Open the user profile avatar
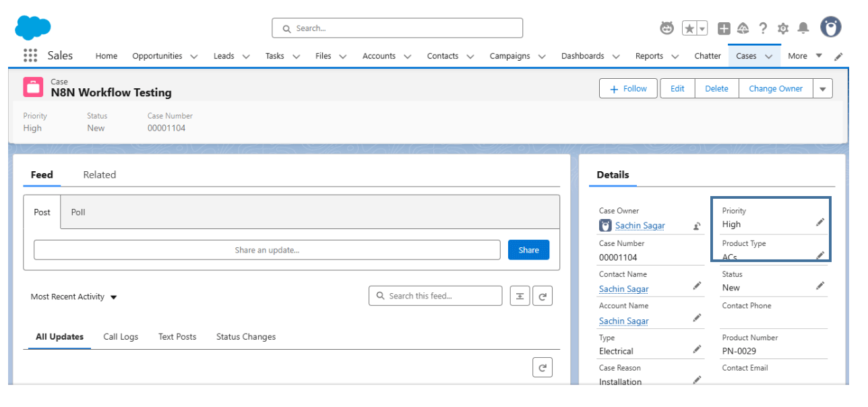This screenshot has height=407, width=868. (x=830, y=27)
